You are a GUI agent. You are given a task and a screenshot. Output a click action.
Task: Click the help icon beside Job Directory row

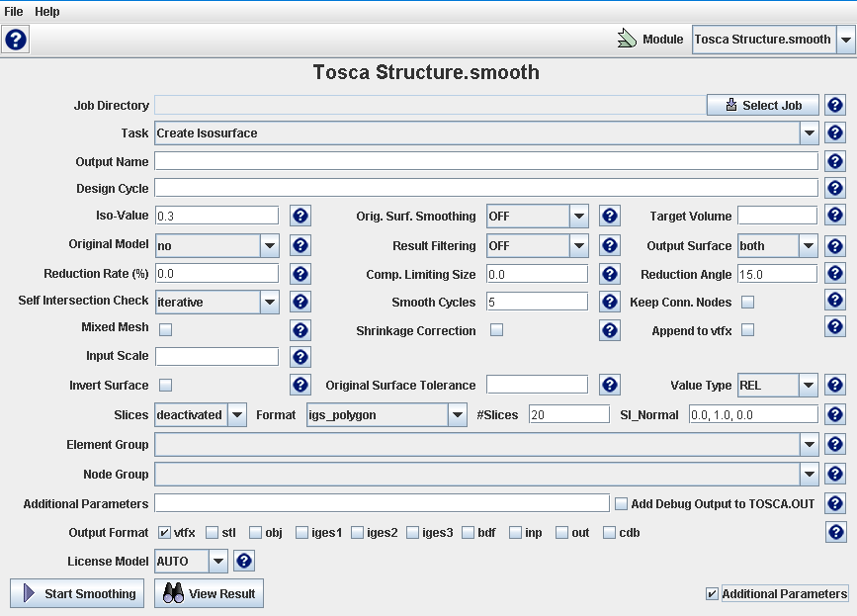[x=835, y=105]
